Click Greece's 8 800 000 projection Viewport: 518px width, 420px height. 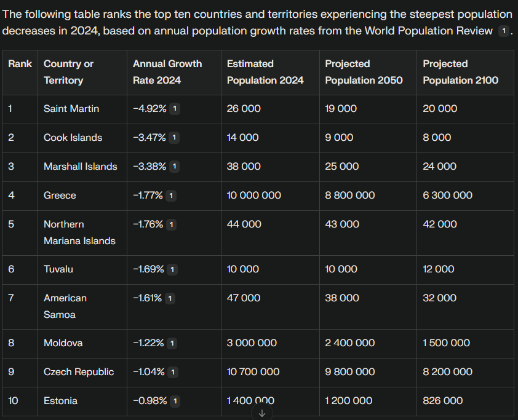pyautogui.click(x=350, y=196)
